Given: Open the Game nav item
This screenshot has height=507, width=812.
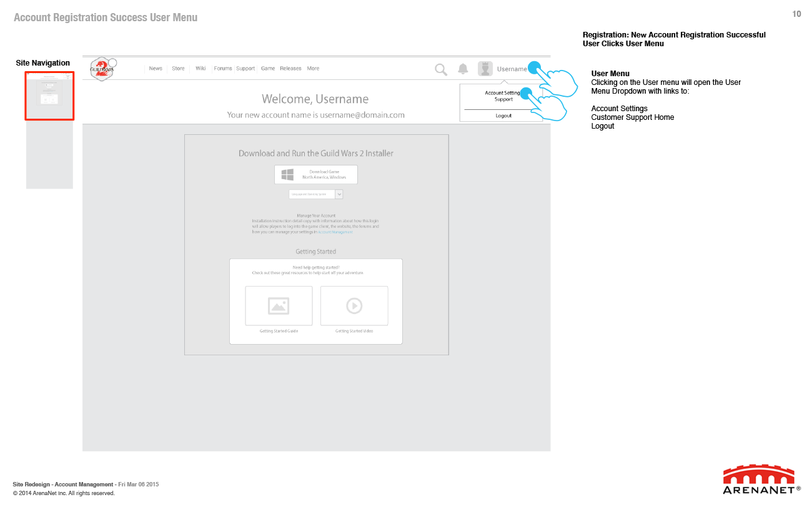Looking at the screenshot, I should (x=268, y=69).
